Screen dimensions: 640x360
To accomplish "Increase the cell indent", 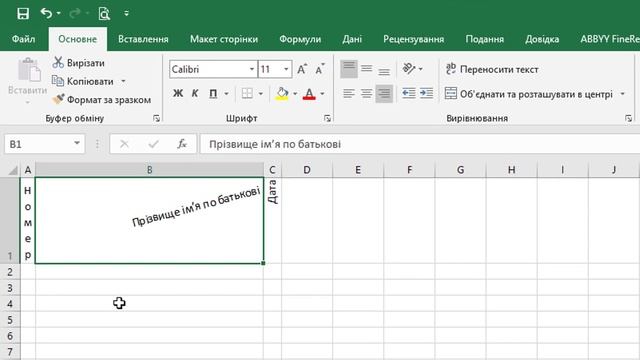I will tap(427, 93).
